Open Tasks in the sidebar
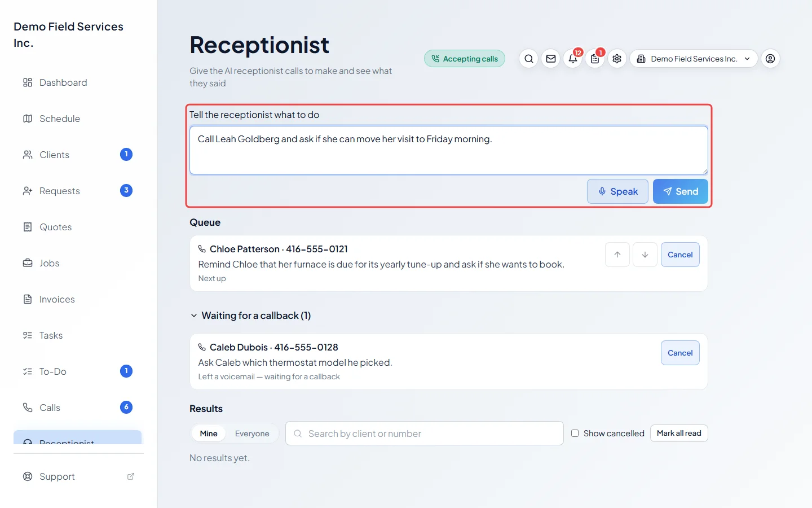Viewport: 812px width, 508px height. 78,335
